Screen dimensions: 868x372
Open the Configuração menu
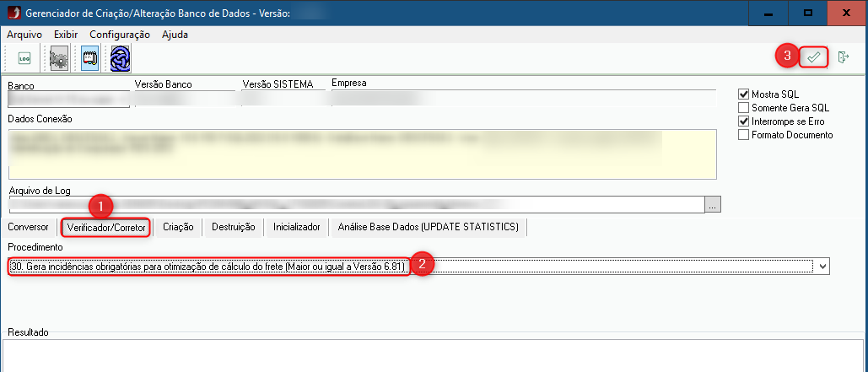119,35
